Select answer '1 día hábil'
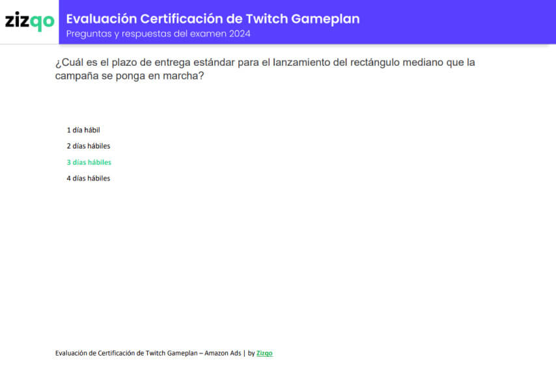Viewport: 556px width, 392px height. pyautogui.click(x=83, y=130)
